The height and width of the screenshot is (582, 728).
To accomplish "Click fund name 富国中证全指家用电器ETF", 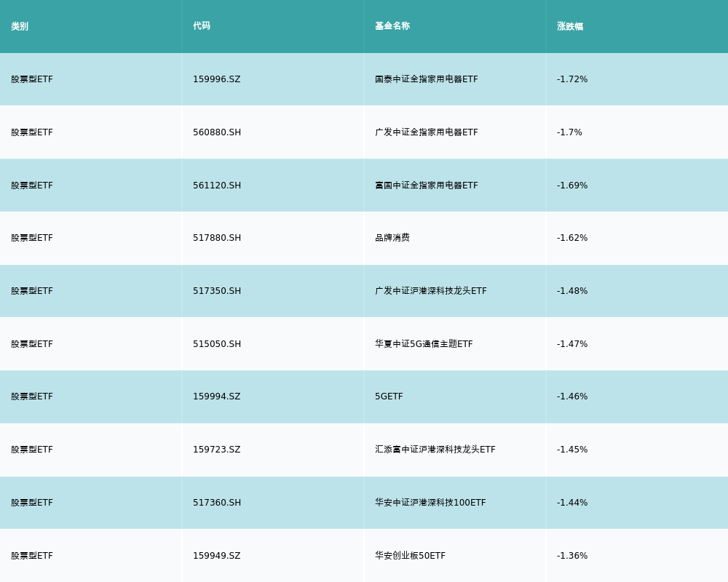I will pos(426,186).
